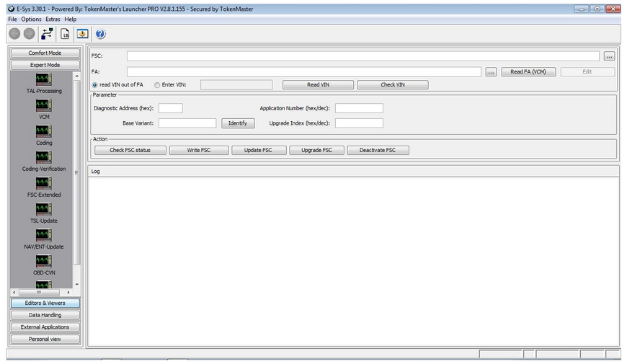Click the Identify button
Viewport: 627px width, 364px height.
click(x=238, y=123)
